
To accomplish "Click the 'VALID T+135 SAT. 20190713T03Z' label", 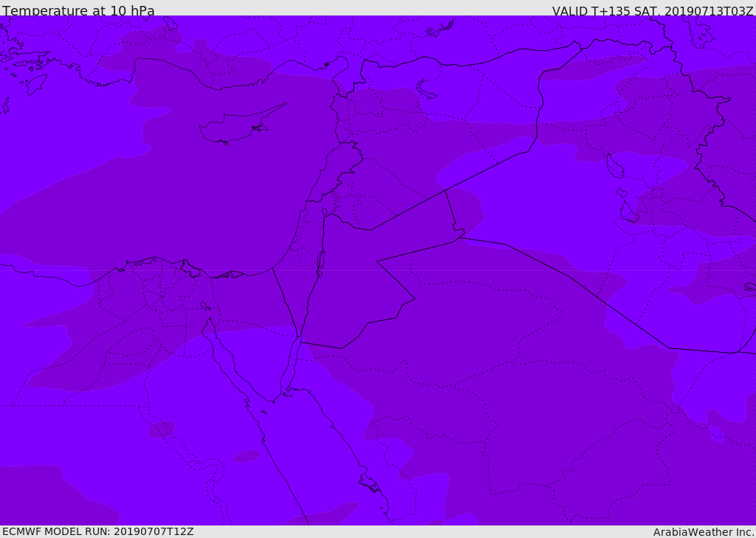I will coord(653,10).
